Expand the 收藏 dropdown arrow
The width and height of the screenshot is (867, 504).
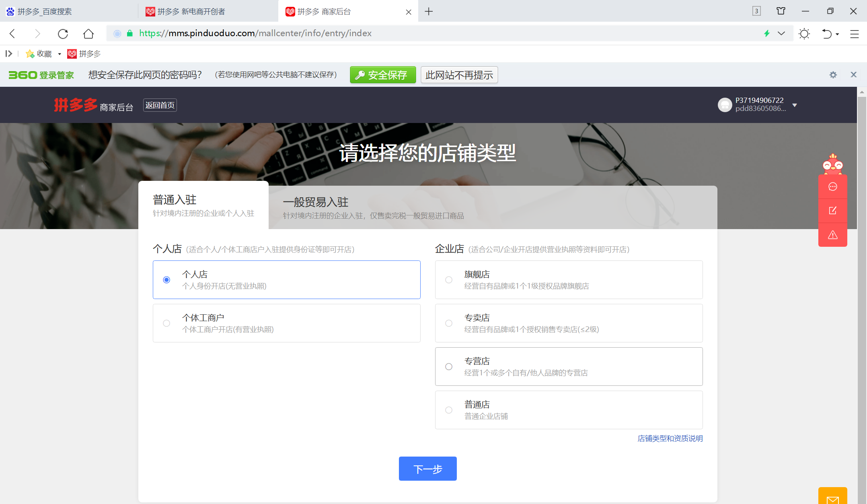[60, 54]
